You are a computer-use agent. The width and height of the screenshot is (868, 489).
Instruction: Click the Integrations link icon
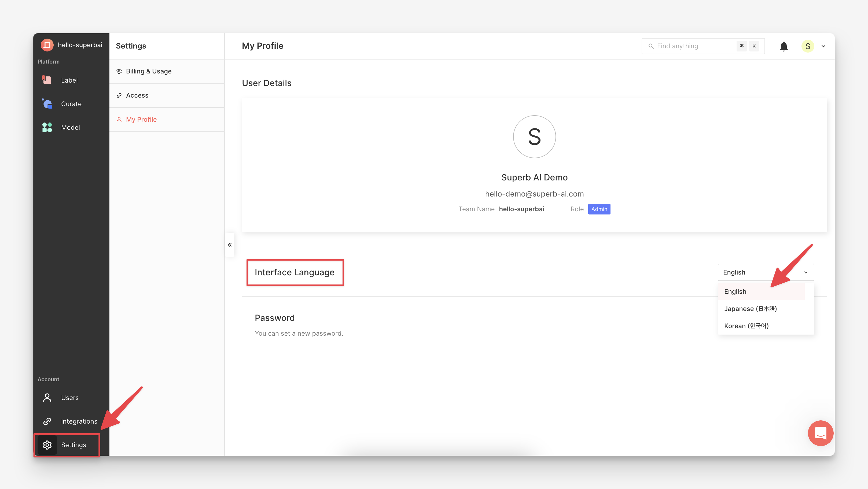47,421
